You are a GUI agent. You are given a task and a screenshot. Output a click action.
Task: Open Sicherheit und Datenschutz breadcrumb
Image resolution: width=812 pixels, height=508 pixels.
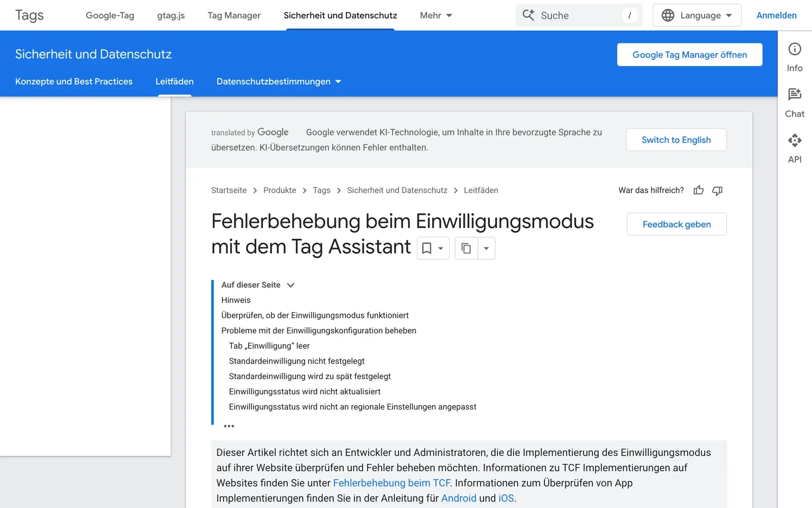397,190
